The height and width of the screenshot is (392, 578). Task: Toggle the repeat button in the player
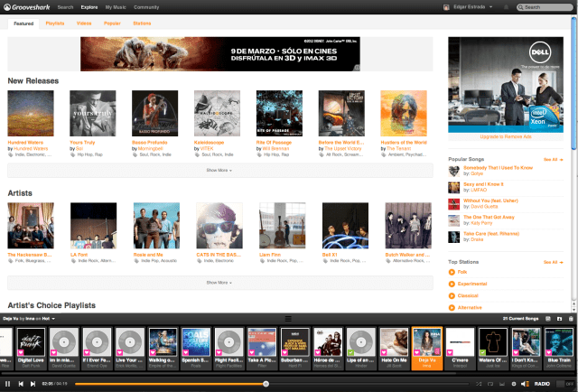click(x=489, y=384)
